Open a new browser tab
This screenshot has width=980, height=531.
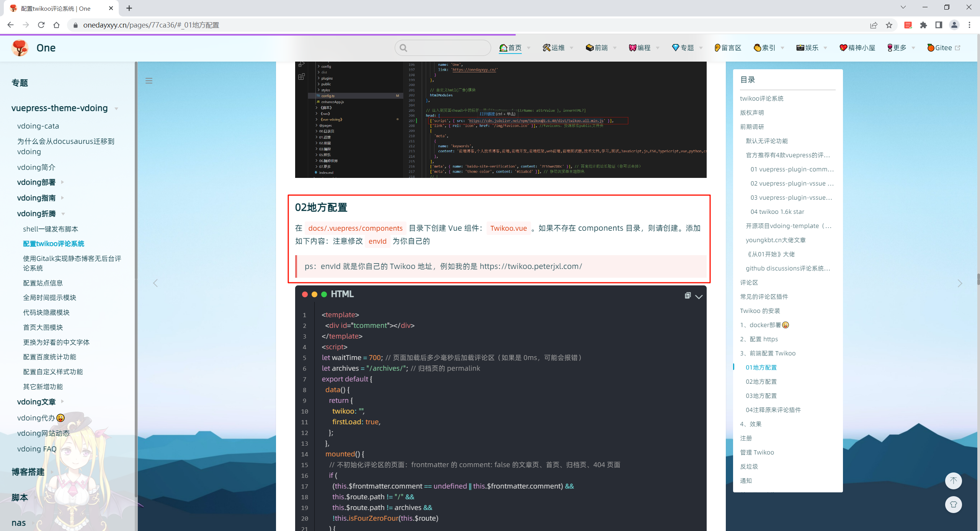(129, 8)
